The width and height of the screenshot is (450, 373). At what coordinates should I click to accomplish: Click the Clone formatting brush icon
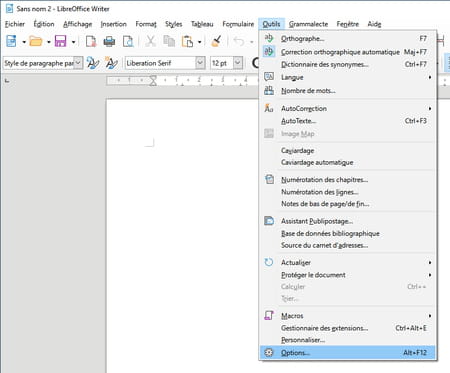[217, 41]
